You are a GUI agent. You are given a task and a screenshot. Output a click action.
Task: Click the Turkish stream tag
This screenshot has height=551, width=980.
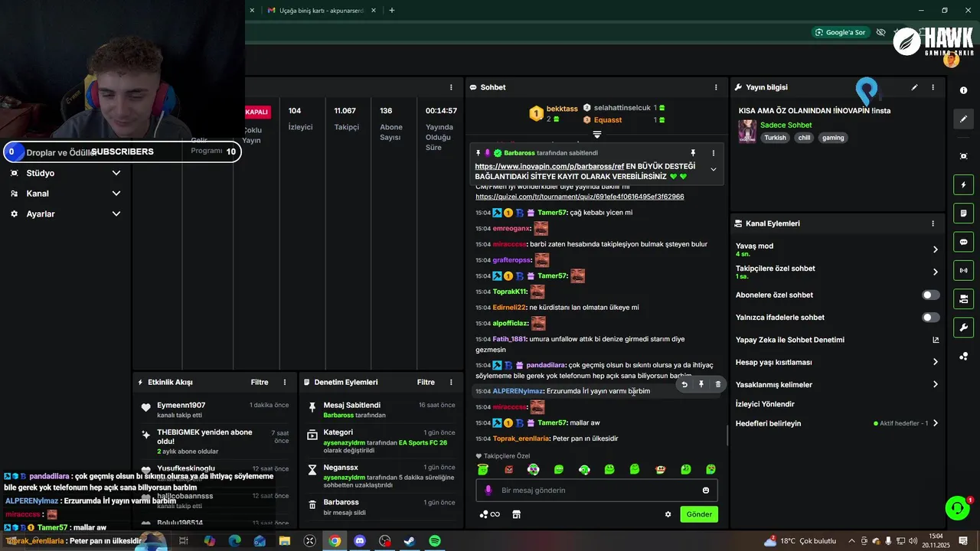775,138
